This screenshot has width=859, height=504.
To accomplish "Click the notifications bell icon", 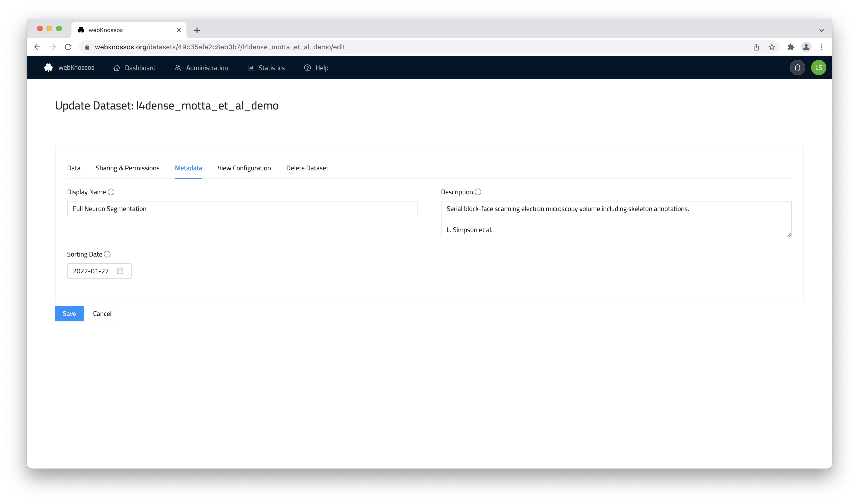I will tap(797, 68).
